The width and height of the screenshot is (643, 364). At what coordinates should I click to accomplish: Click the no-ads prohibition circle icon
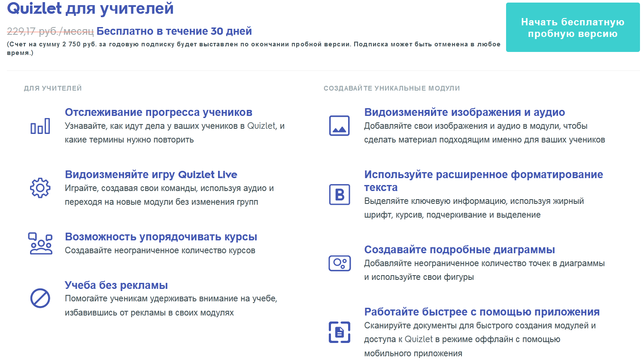[40, 298]
